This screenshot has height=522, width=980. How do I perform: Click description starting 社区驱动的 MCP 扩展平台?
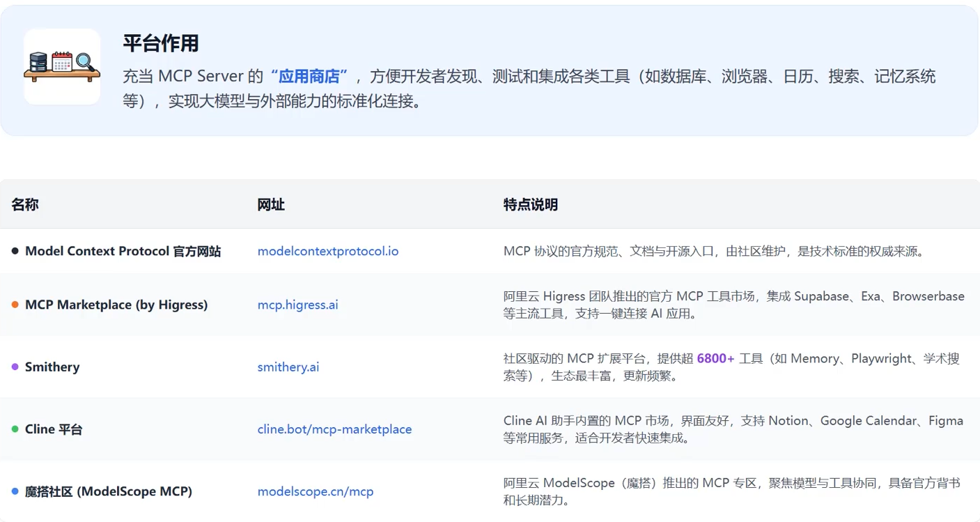731,367
